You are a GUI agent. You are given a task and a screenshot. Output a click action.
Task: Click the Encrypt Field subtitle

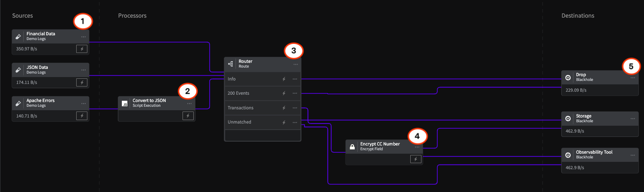372,149
